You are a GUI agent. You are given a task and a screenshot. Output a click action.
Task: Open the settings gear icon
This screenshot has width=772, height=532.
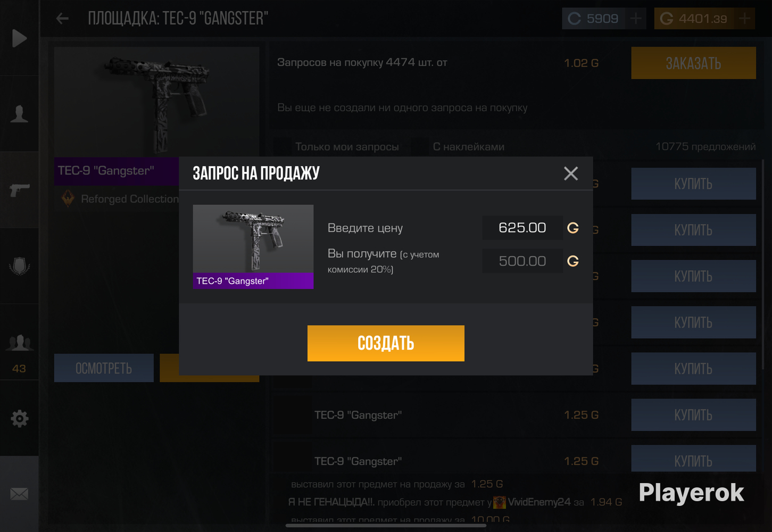pyautogui.click(x=19, y=418)
